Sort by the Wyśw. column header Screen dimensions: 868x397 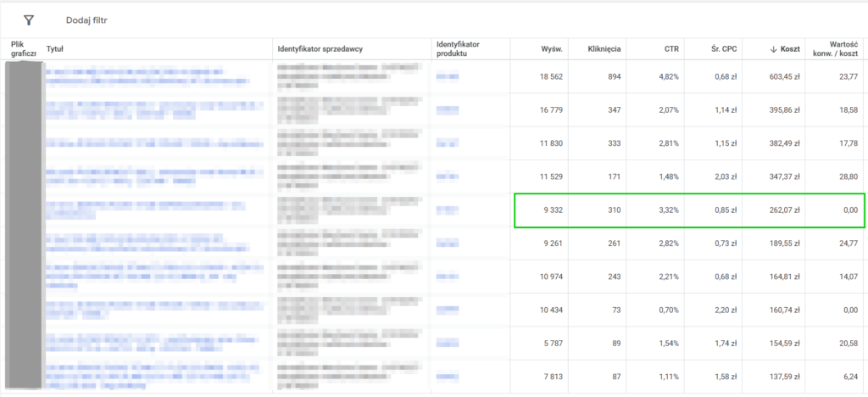coord(551,49)
